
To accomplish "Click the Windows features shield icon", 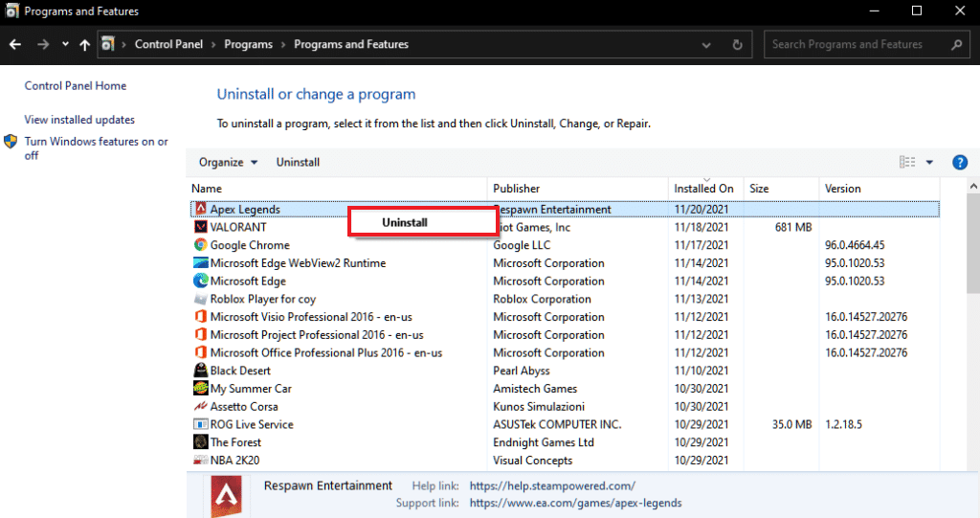I will pyautogui.click(x=11, y=142).
